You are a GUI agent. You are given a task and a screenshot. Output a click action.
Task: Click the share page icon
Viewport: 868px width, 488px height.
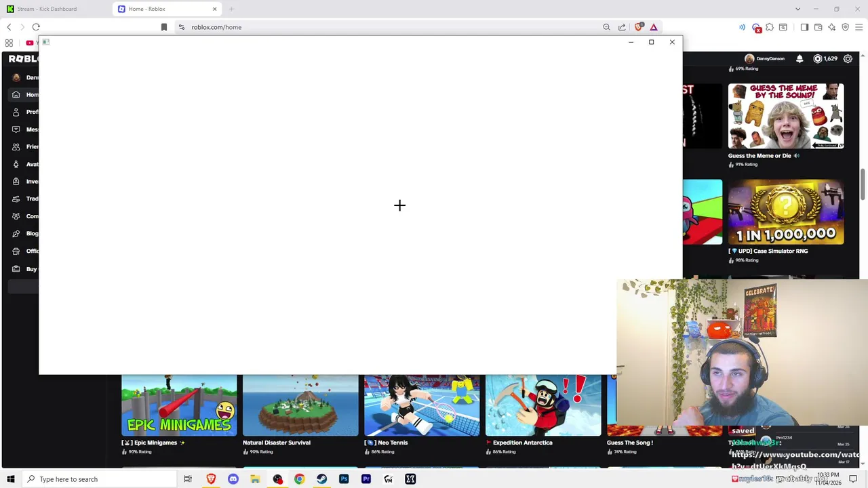coord(622,27)
